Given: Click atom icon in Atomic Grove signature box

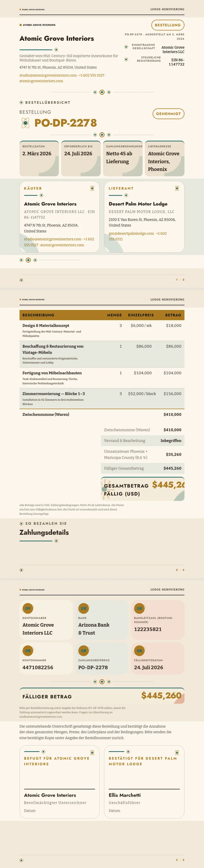Looking at the screenshot, I should [x=92, y=752].
